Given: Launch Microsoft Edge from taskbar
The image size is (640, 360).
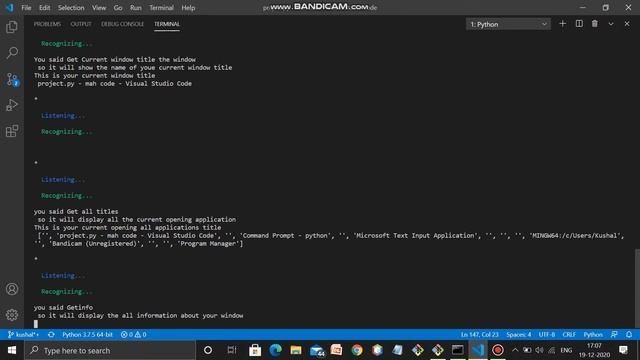Looking at the screenshot, I should pos(276,350).
